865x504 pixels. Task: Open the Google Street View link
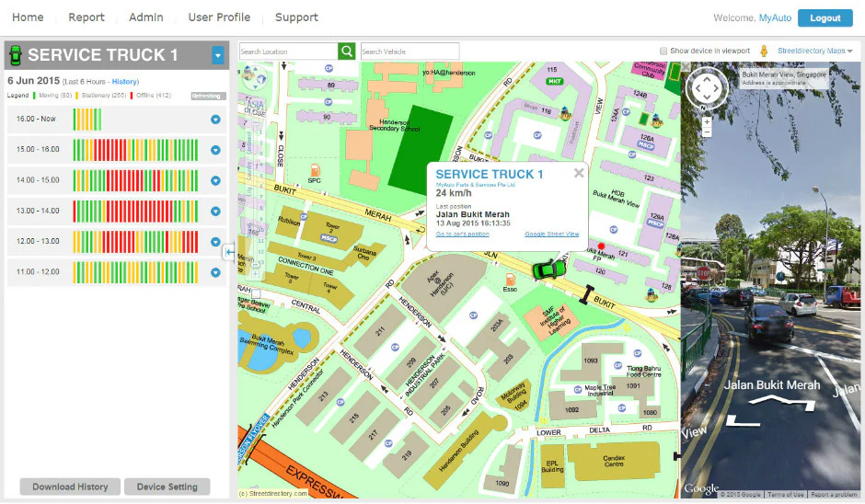[551, 234]
